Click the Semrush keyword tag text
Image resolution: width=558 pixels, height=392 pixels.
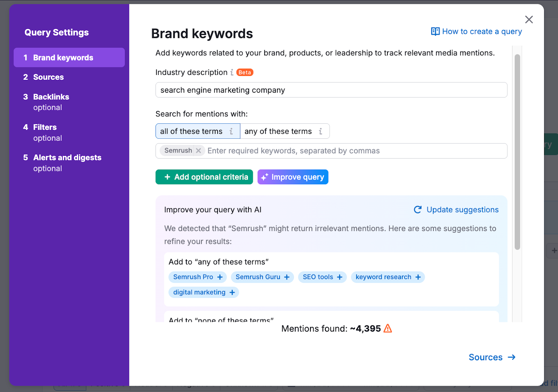click(178, 151)
